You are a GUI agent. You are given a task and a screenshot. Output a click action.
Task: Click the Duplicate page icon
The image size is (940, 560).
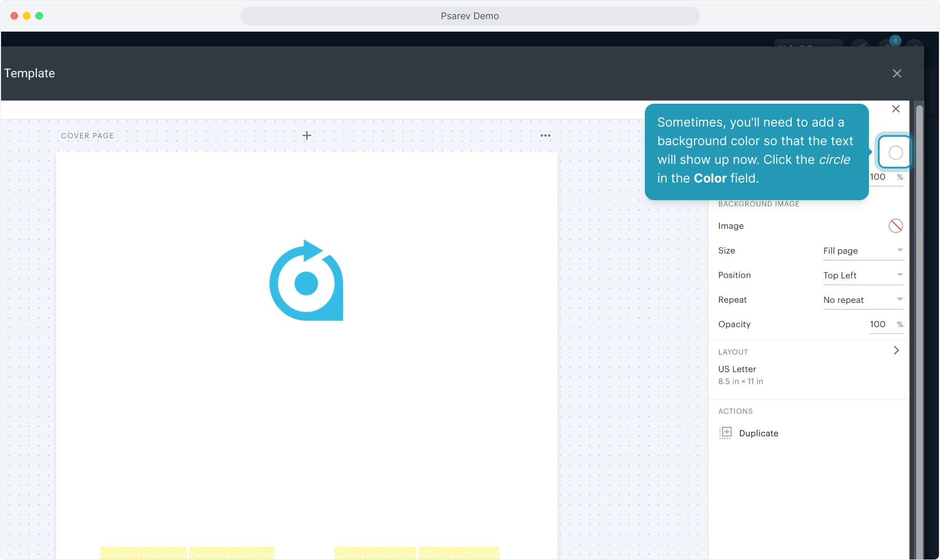(x=725, y=433)
